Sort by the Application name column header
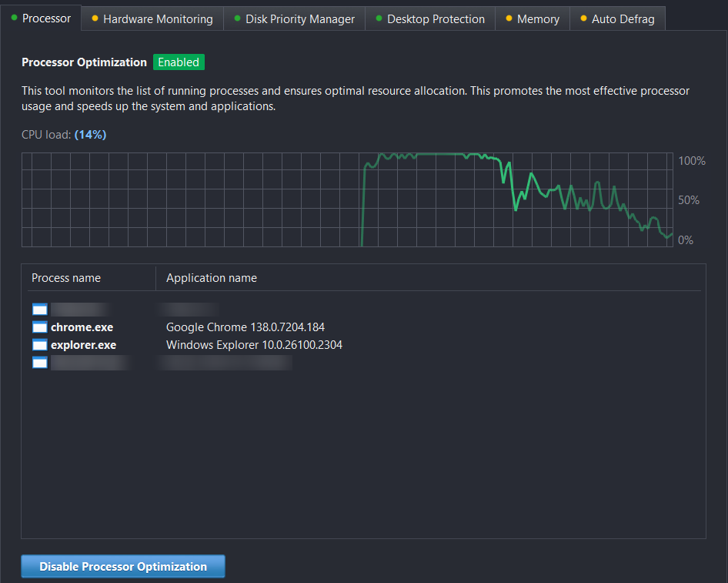728x583 pixels. tap(212, 278)
